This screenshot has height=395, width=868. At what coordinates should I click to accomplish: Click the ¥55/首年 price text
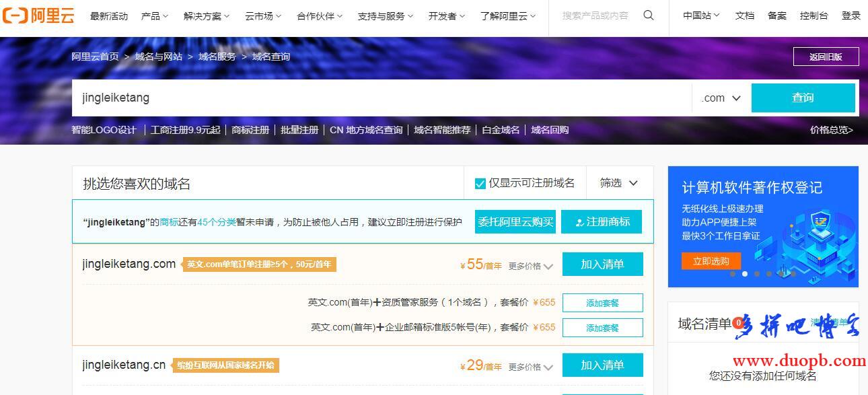point(481,264)
